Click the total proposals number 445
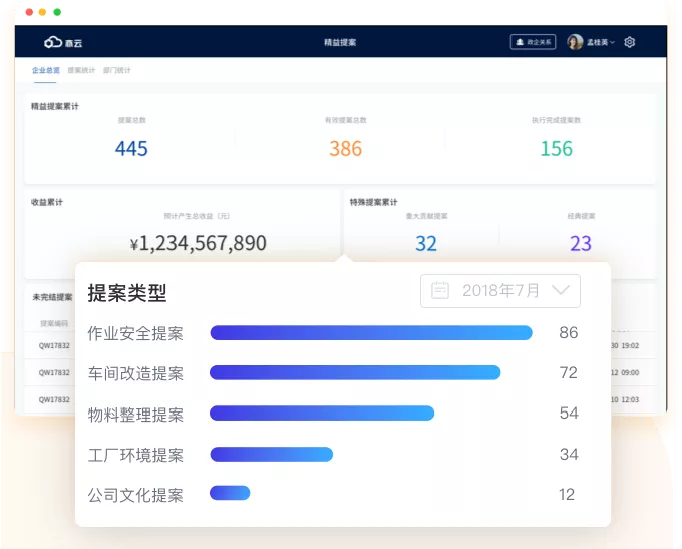Image resolution: width=682 pixels, height=549 pixels. [x=131, y=149]
